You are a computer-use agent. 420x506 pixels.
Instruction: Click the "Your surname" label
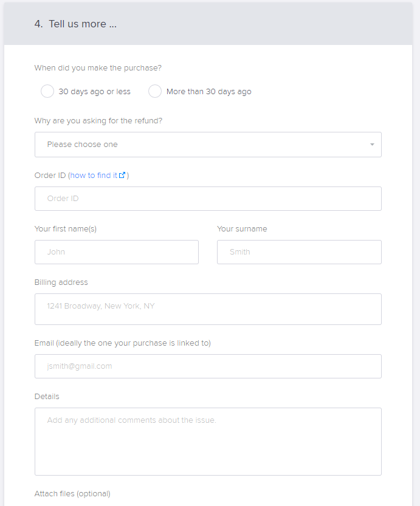242,229
